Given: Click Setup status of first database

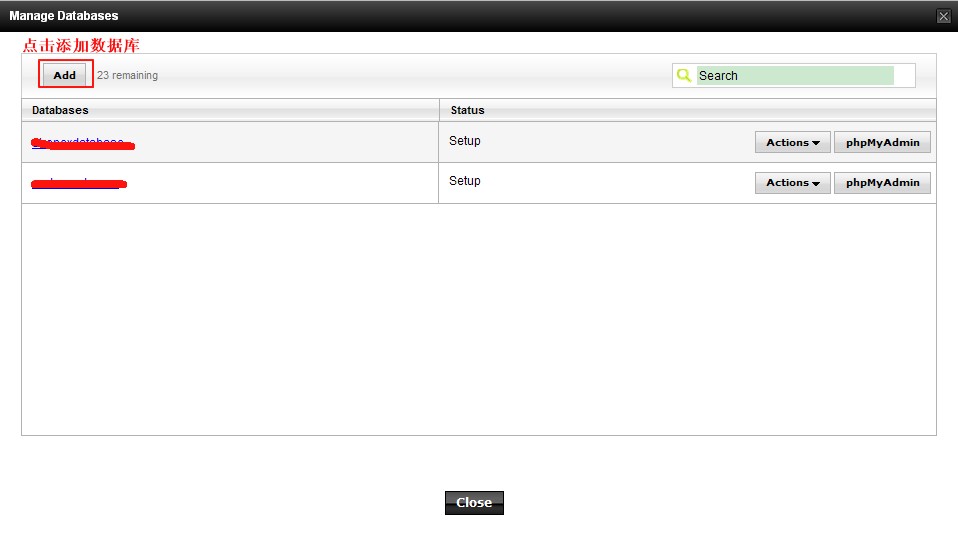Looking at the screenshot, I should tap(464, 141).
